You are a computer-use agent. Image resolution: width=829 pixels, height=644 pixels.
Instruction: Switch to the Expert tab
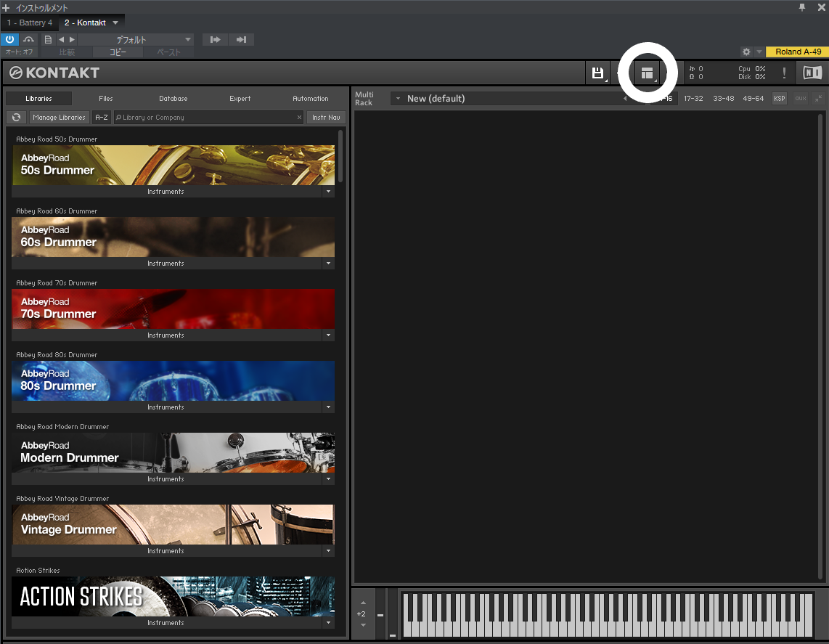[240, 98]
